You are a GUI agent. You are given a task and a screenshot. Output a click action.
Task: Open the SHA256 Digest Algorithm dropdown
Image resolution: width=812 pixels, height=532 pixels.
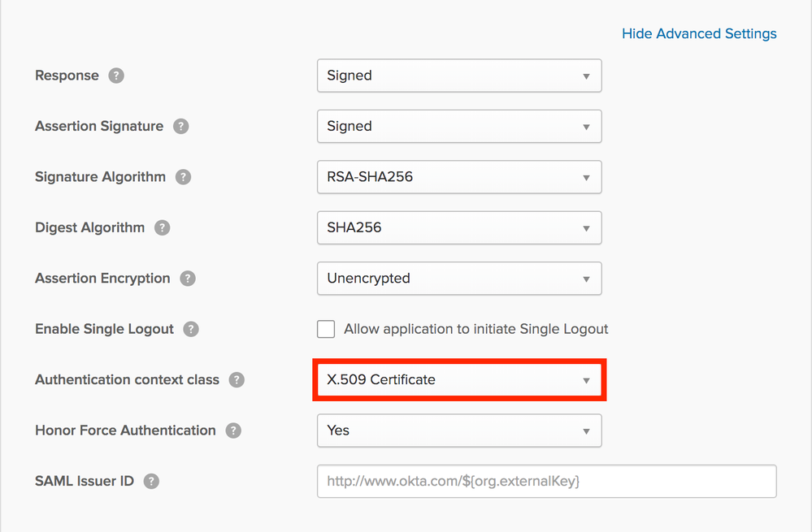point(459,227)
